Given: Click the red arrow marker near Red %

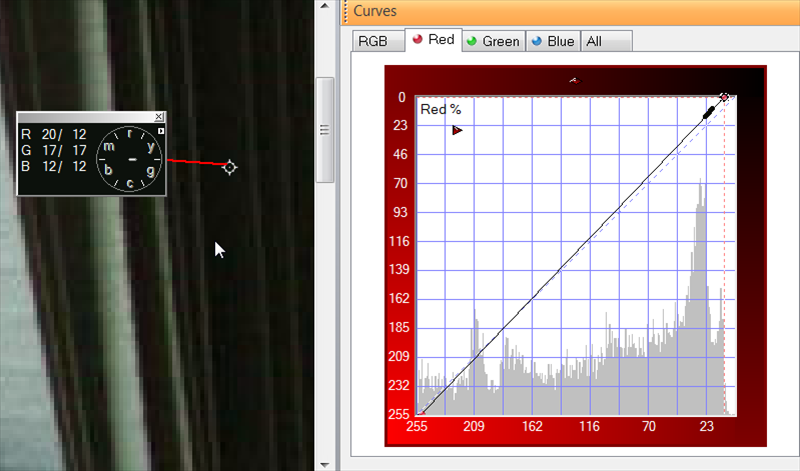Looking at the screenshot, I should [457, 131].
